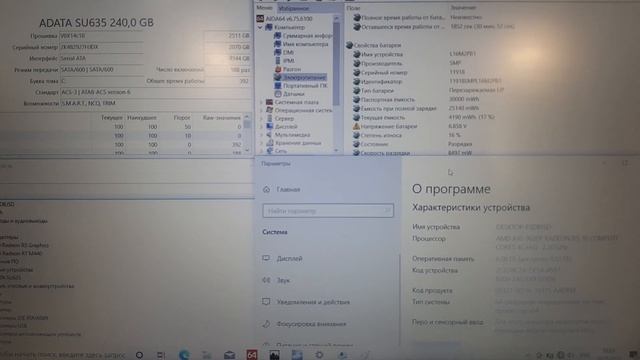Collapse the Компьютер node in AIDA64
The height and width of the screenshot is (360, 640).
(x=260, y=27)
